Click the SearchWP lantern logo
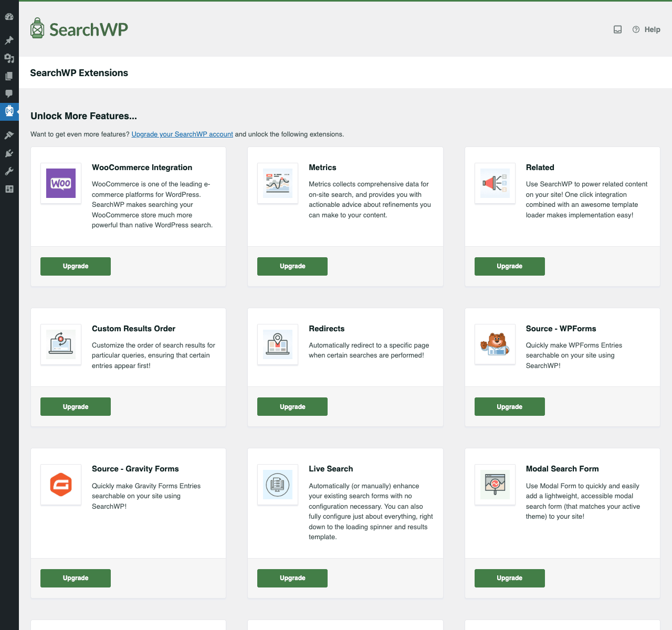 click(x=37, y=28)
